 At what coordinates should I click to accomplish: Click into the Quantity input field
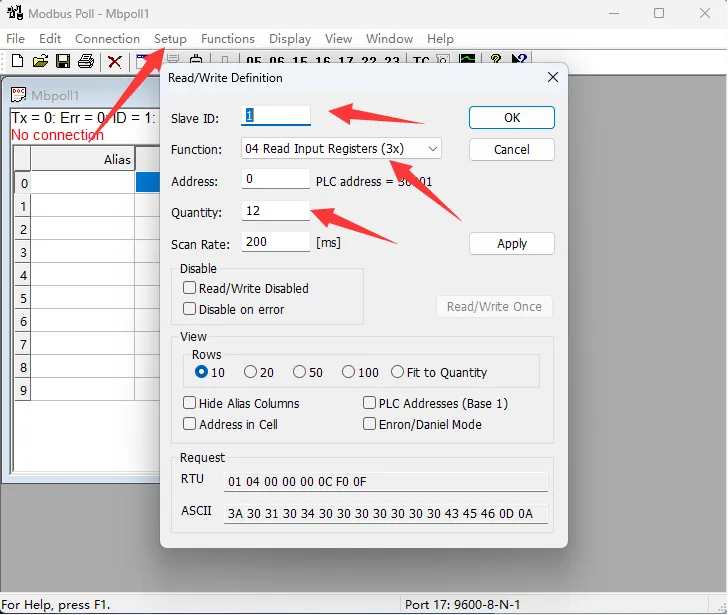[275, 211]
